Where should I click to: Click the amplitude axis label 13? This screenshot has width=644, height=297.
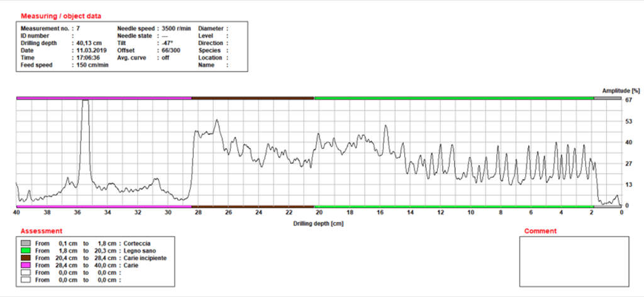click(628, 185)
